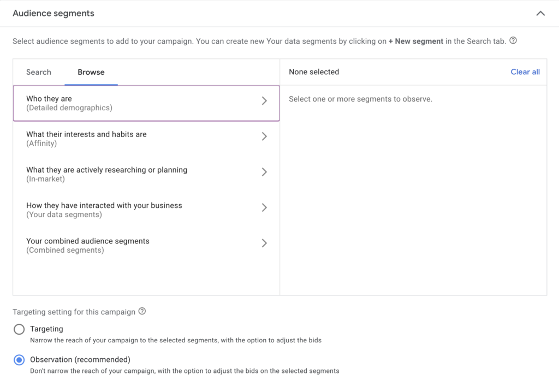Expand the Affinity interests and habits row
Viewport: 559px width, 392px height.
[264, 136]
